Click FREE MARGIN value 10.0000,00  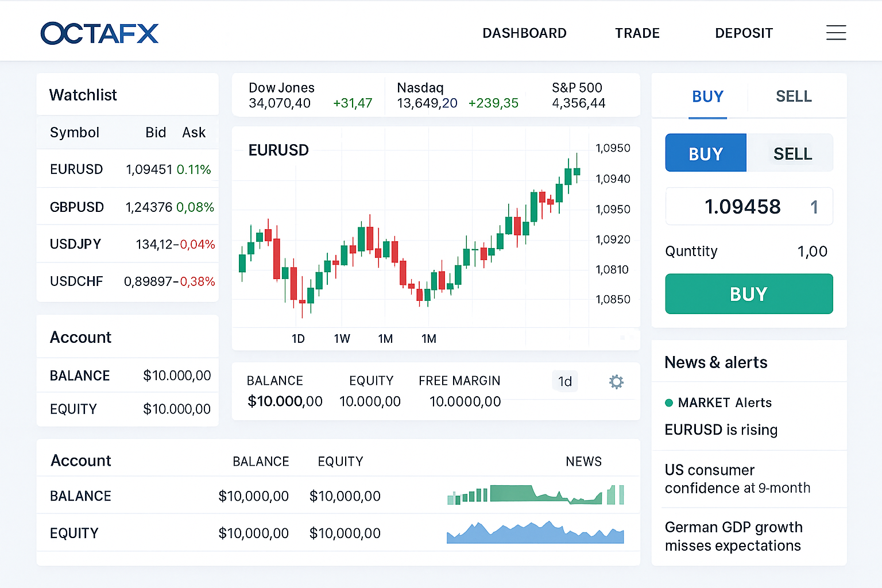coord(465,402)
